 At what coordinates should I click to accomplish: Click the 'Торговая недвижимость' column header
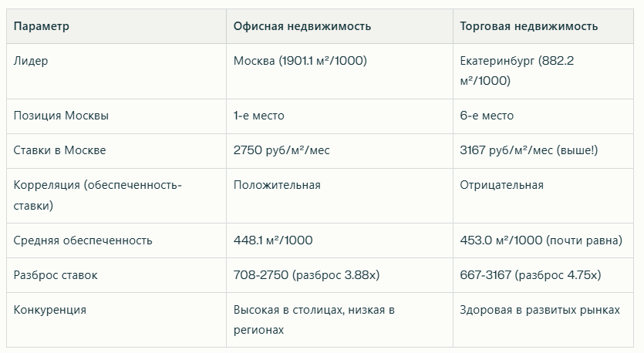coord(529,26)
